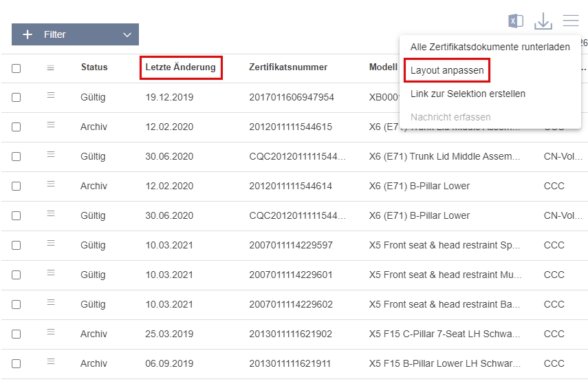Open row menu icon for certificate 2007011114229602
Image resolution: width=588 pixels, height=384 pixels.
point(51,302)
